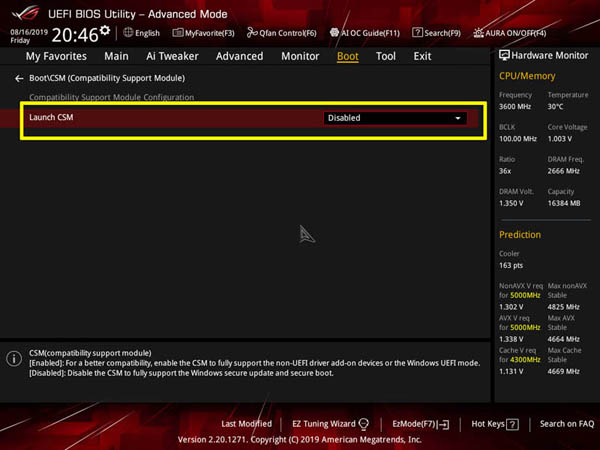Click the MyFavorite folder icon
This screenshot has width=600, height=450.
pyautogui.click(x=178, y=33)
